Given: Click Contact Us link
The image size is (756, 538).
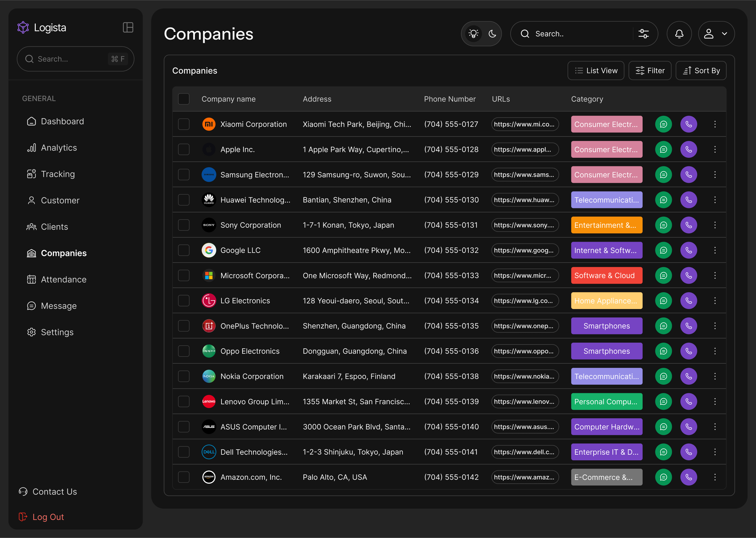Looking at the screenshot, I should [48, 492].
